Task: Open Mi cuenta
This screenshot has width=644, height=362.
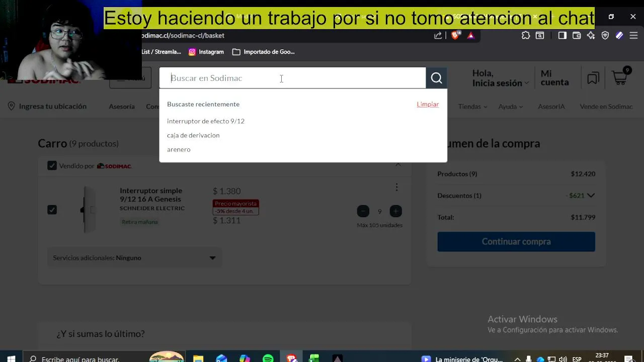Action: coord(554,78)
